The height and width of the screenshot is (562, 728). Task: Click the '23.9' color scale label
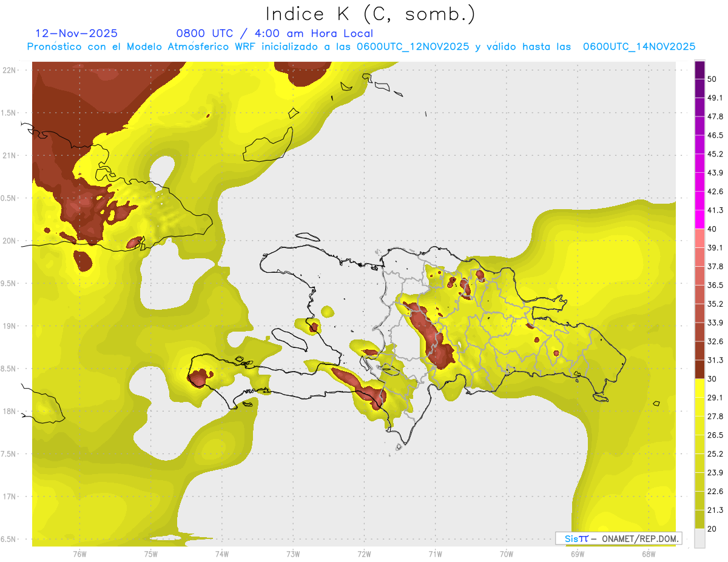715,472
